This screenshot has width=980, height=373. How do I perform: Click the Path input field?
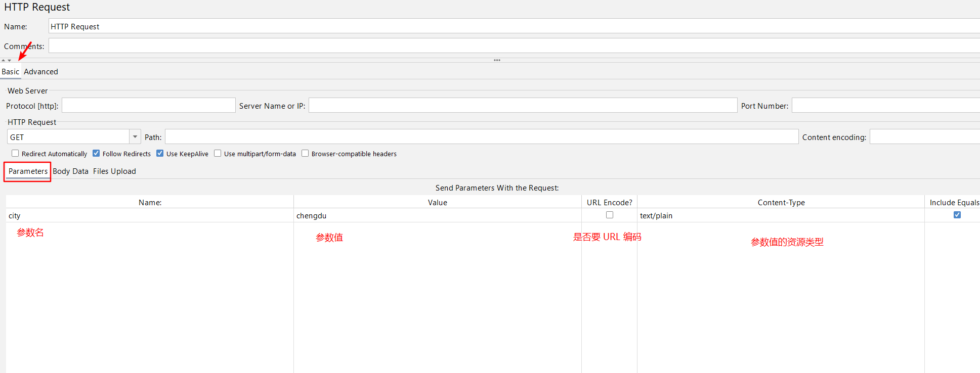pyautogui.click(x=481, y=137)
